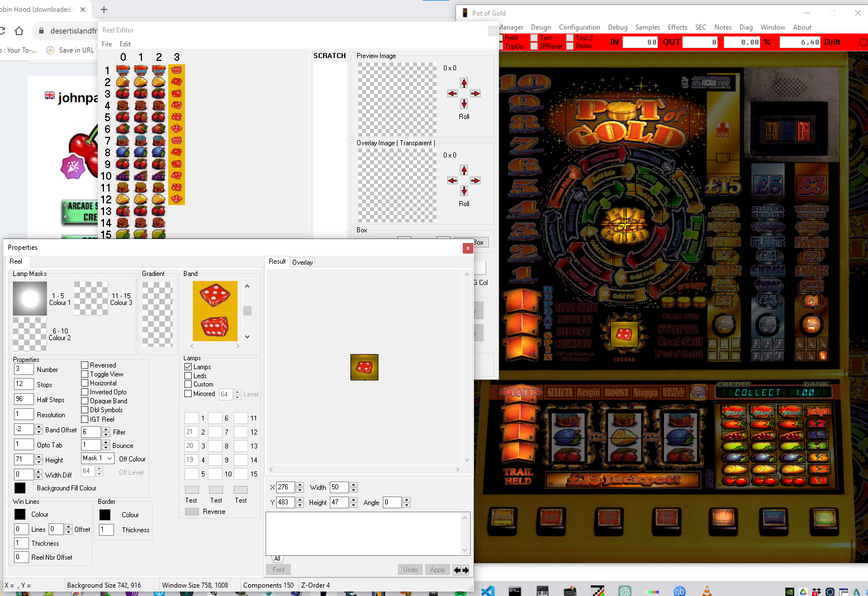
Task: Pick the Win Lines Colour swatch
Action: 20,514
